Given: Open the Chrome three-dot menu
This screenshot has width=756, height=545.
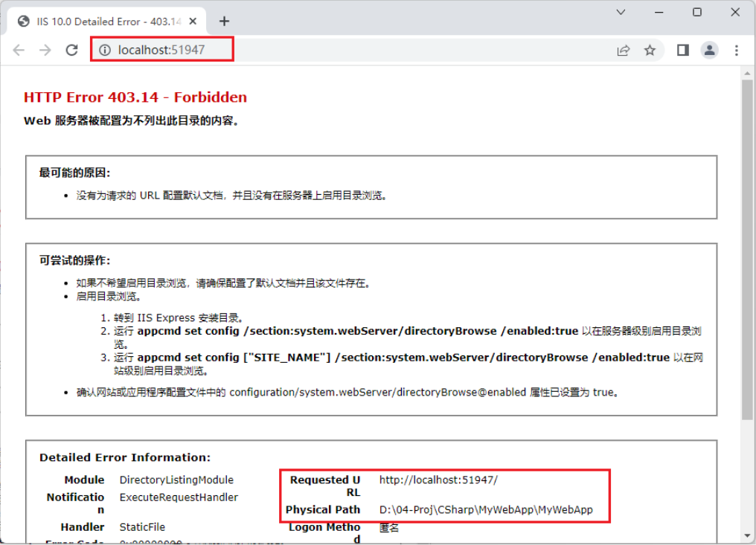Looking at the screenshot, I should tap(736, 50).
